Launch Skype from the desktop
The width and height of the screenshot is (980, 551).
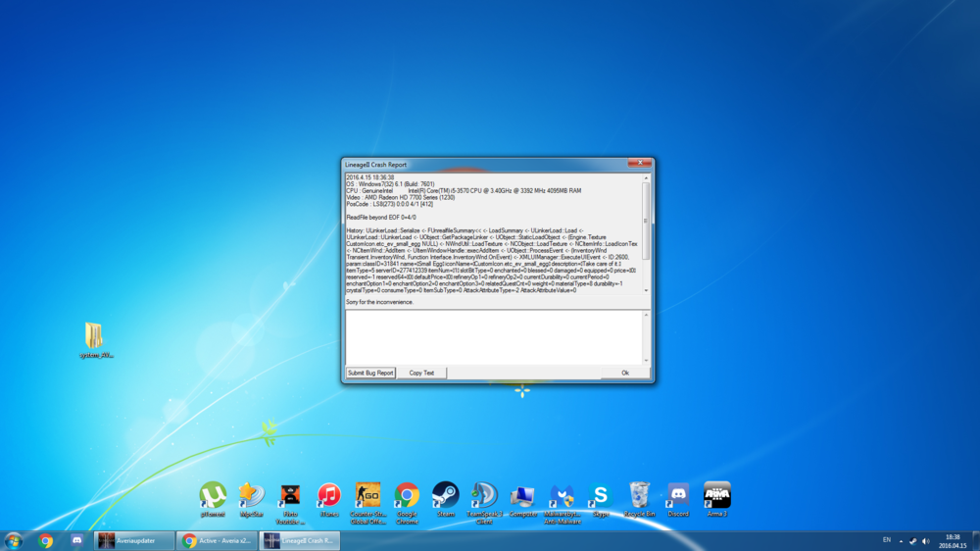click(601, 496)
